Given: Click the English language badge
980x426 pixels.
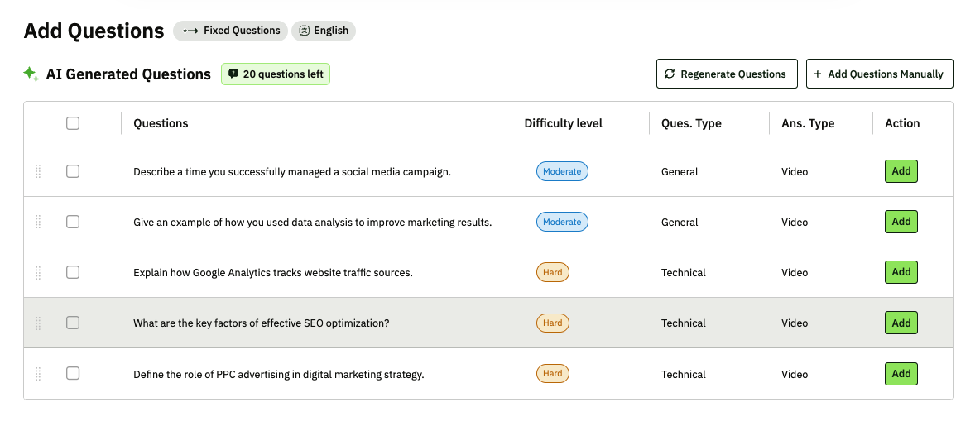Looking at the screenshot, I should click(323, 31).
